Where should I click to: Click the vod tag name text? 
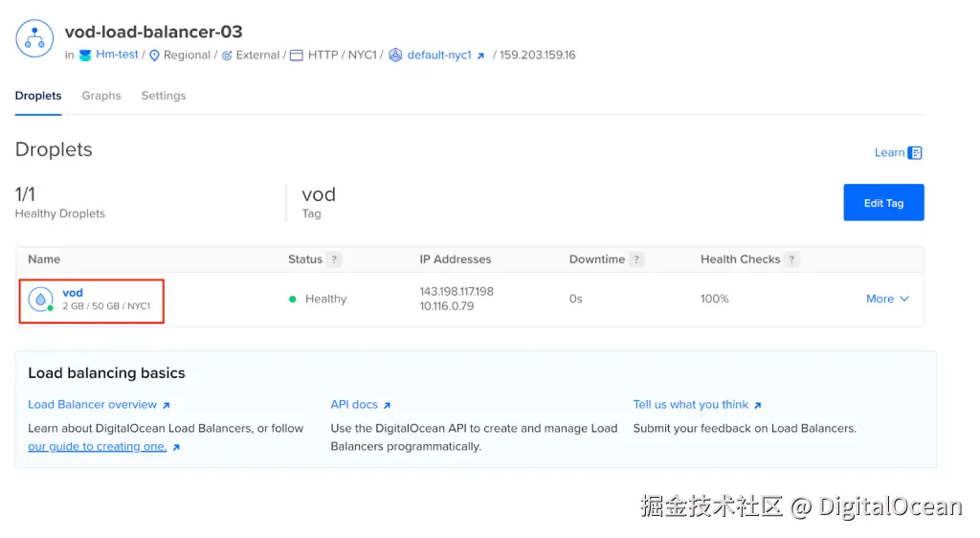(319, 194)
